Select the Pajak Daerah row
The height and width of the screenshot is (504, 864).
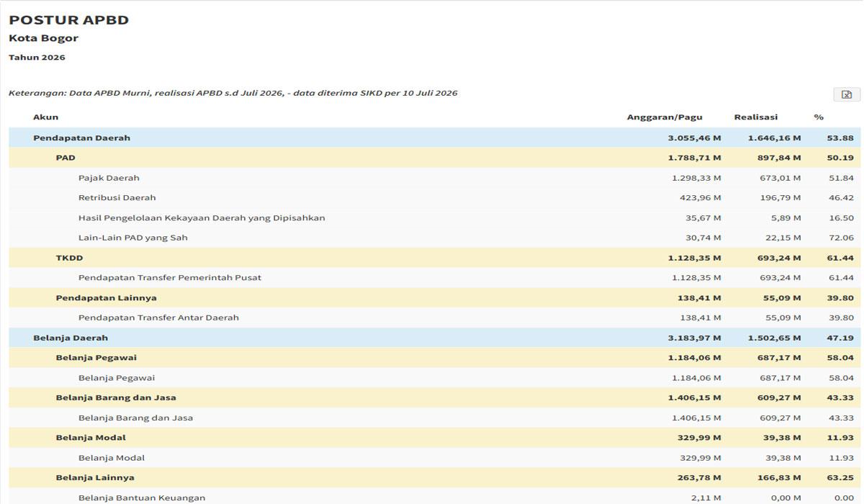click(x=435, y=178)
